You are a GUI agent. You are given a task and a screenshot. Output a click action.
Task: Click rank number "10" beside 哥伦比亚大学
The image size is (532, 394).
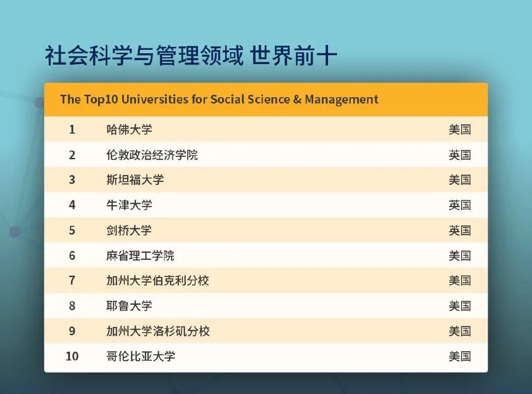[x=72, y=356]
